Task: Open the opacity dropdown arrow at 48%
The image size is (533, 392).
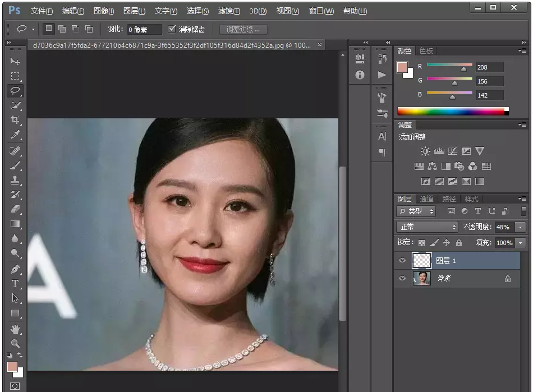Action: click(x=521, y=227)
